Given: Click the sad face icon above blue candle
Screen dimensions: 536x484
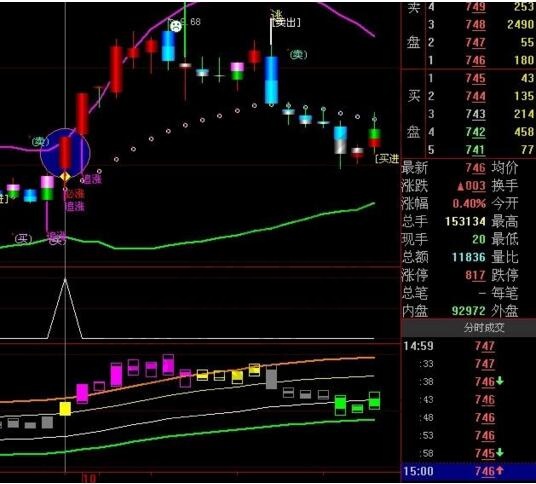Looking at the screenshot, I should pos(176,26).
